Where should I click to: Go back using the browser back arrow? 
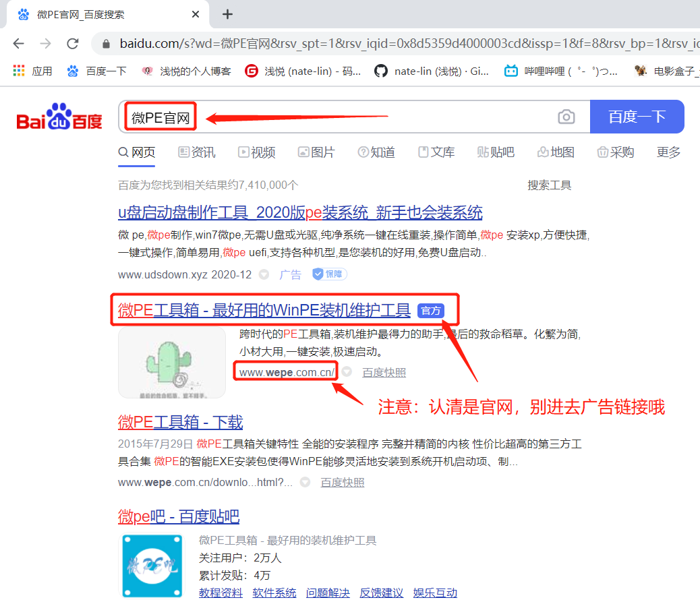click(18, 44)
